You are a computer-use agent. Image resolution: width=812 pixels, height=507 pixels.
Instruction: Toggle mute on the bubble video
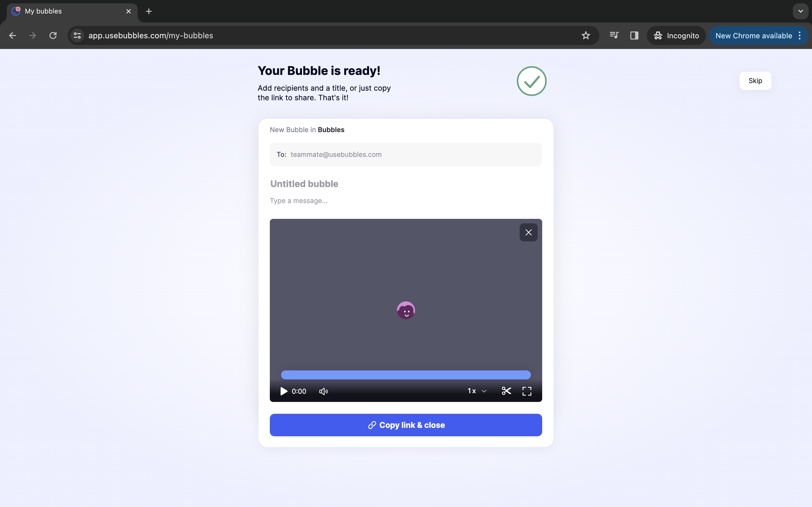click(323, 391)
